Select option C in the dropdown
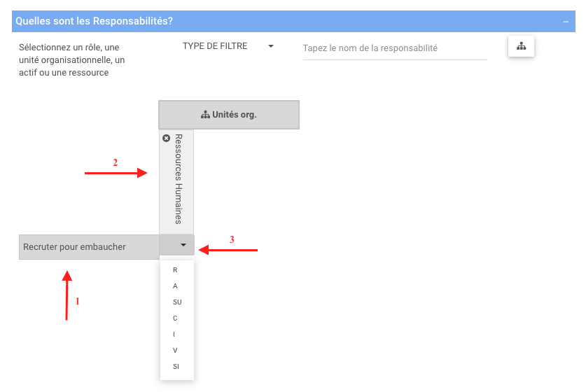Image resolution: width=586 pixels, height=392 pixels. coord(175,318)
